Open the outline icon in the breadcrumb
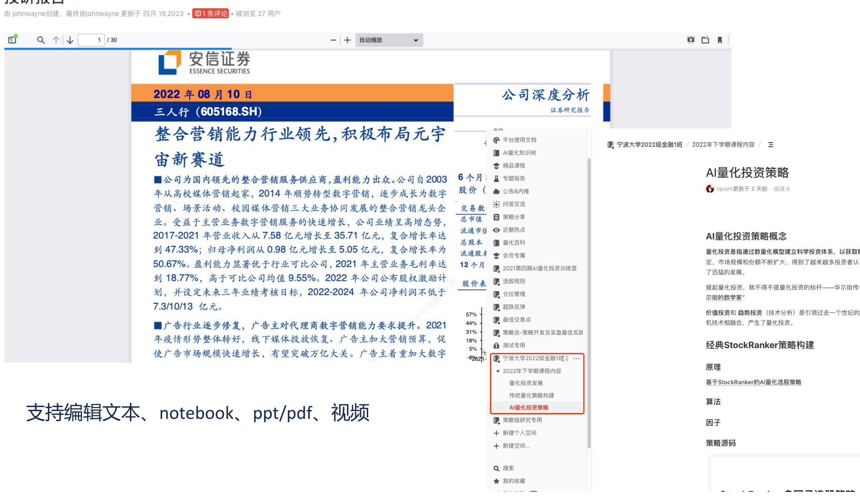 (x=770, y=145)
